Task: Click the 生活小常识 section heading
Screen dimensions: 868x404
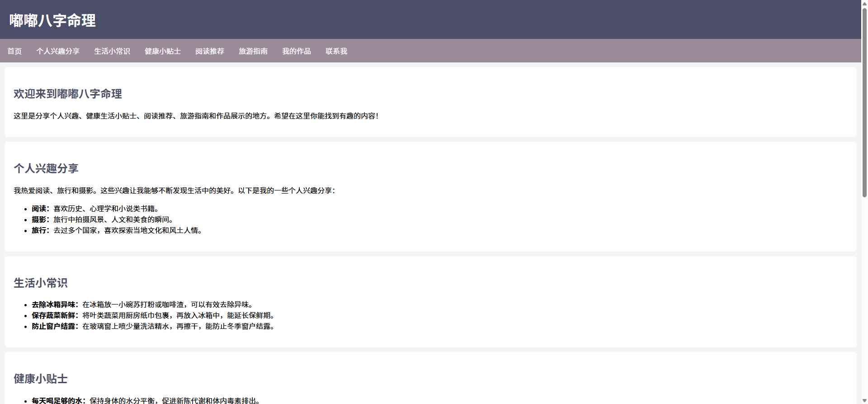Action: pyautogui.click(x=41, y=283)
